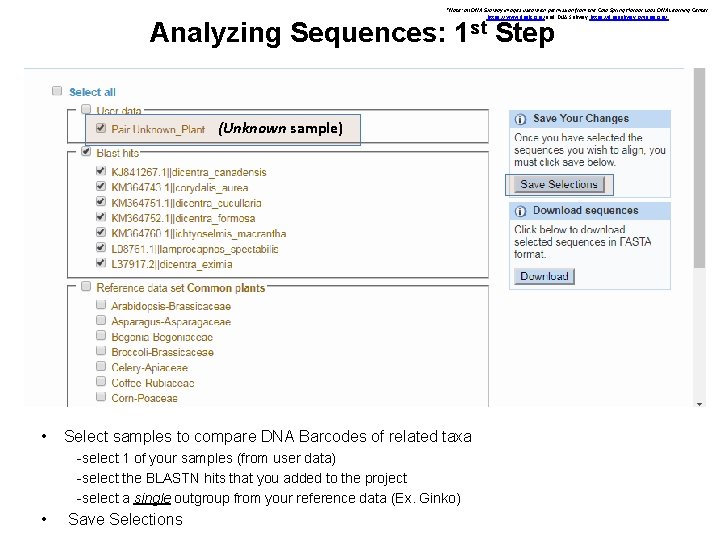
Task: Deselect KM364751.1 dicentra_cucullaria
Action: (101, 202)
